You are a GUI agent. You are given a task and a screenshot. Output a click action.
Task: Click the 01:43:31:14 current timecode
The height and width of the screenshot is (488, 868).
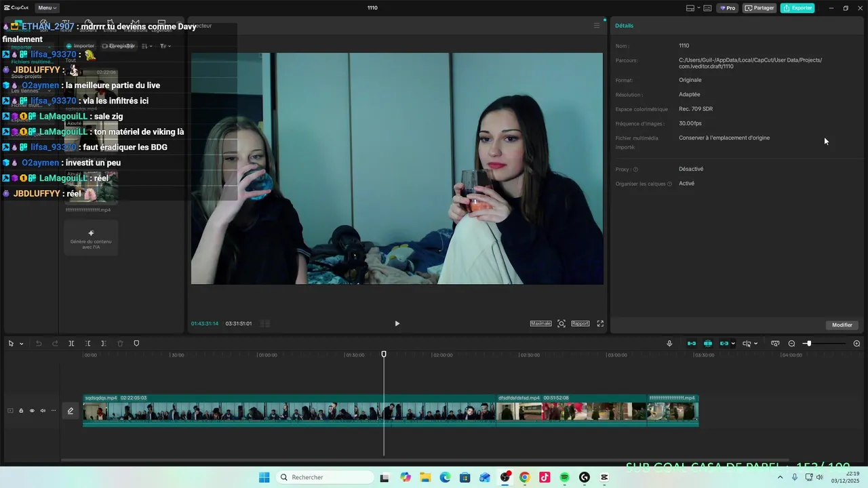click(205, 323)
